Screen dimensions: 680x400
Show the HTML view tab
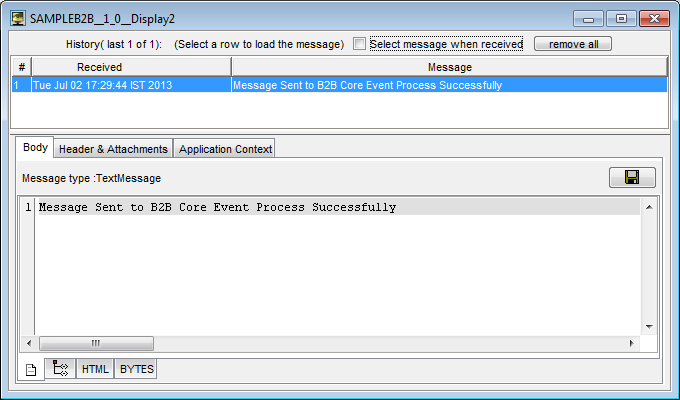tap(95, 370)
